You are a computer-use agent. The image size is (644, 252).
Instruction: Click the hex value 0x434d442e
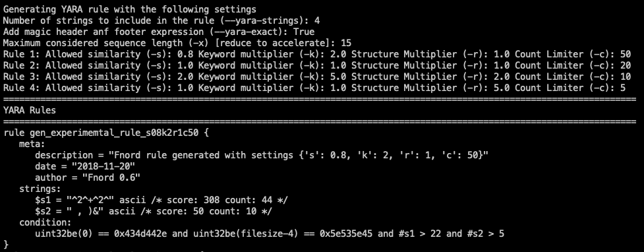(x=140, y=234)
